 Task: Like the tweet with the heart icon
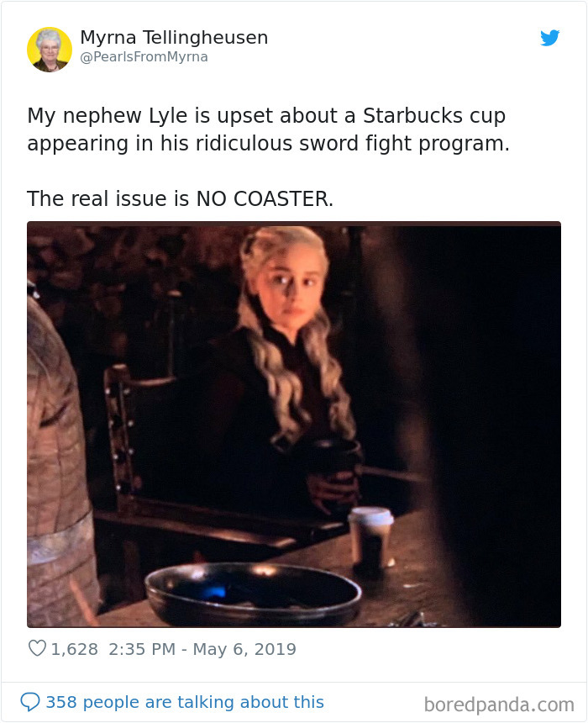click(x=37, y=648)
